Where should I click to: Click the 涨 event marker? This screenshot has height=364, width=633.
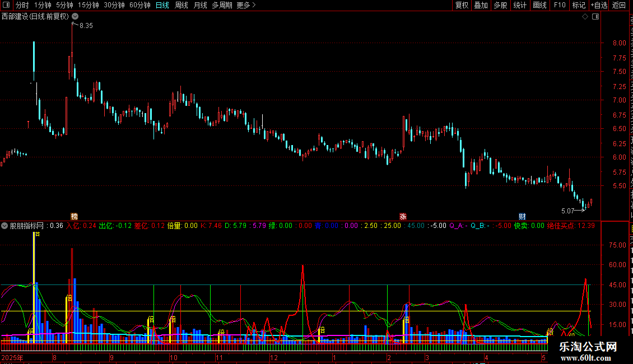403,217
